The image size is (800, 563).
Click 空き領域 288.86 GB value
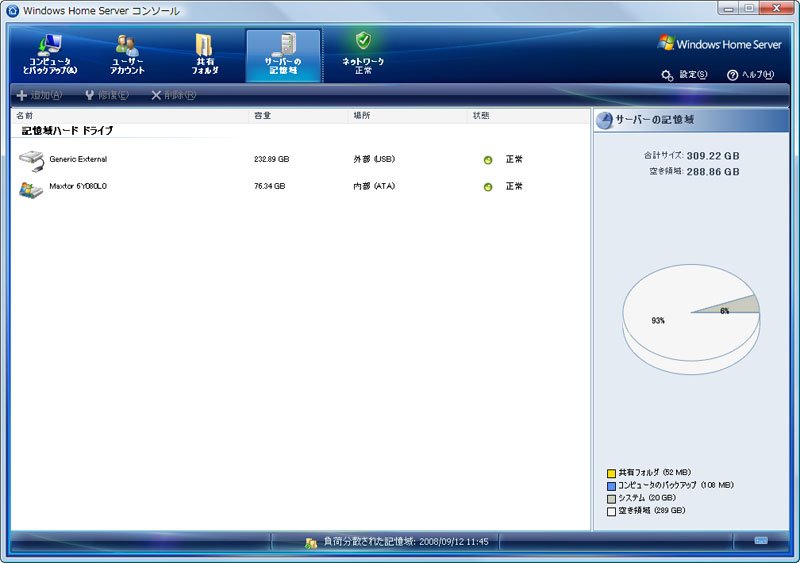click(x=713, y=172)
